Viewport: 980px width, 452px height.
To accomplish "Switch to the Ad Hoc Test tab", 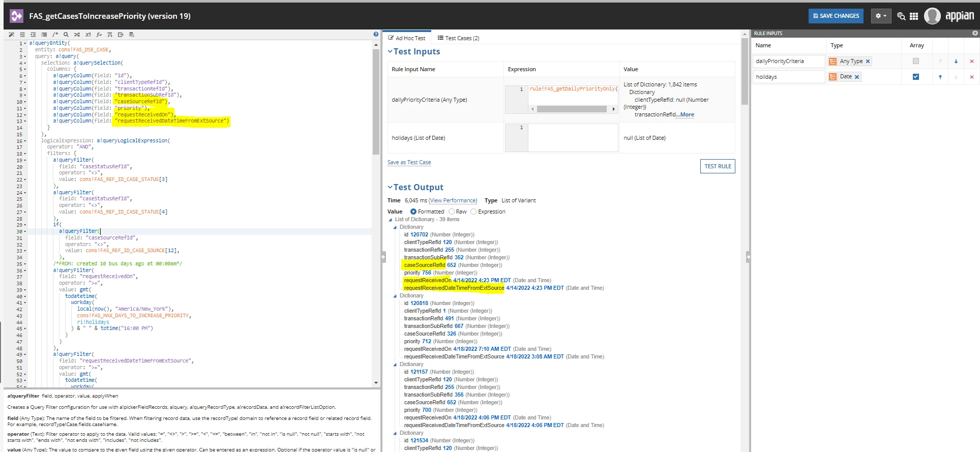I will (x=407, y=38).
